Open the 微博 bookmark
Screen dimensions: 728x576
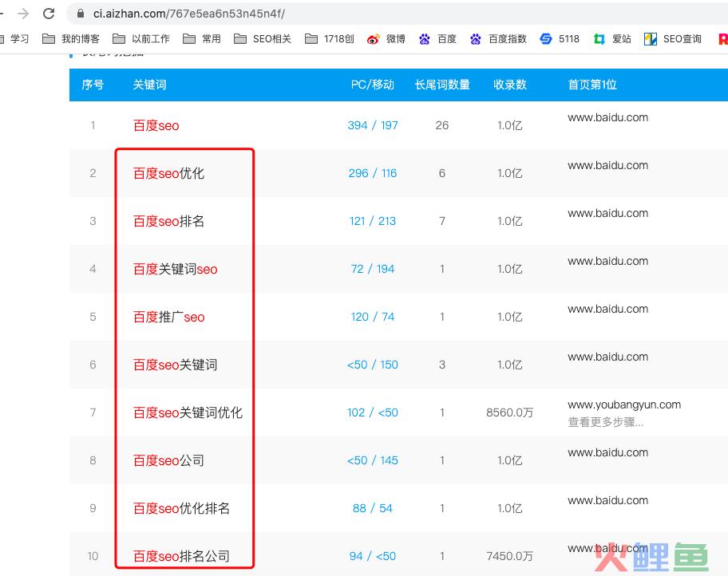coord(386,38)
